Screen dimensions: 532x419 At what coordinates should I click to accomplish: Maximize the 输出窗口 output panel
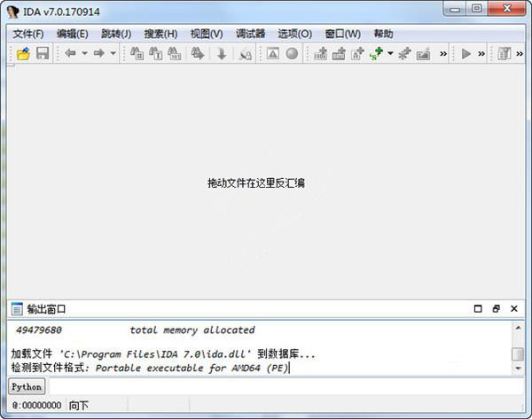coord(478,309)
